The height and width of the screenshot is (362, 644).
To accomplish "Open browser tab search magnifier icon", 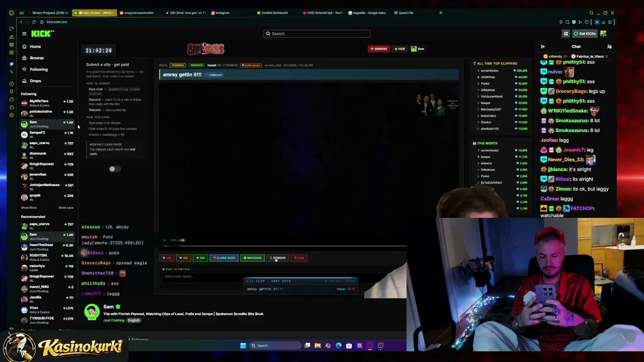I will pyautogui.click(x=592, y=13).
